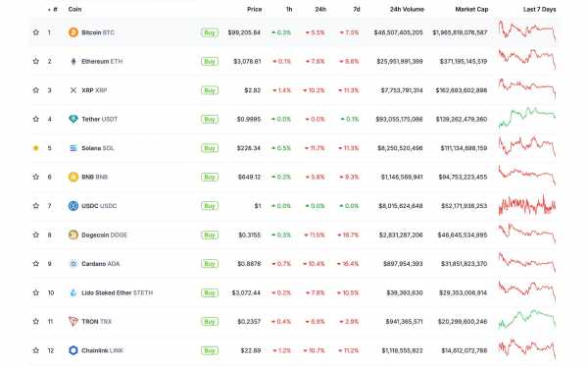588x366 pixels.
Task: Click the Tether logo icon
Action: coord(73,119)
